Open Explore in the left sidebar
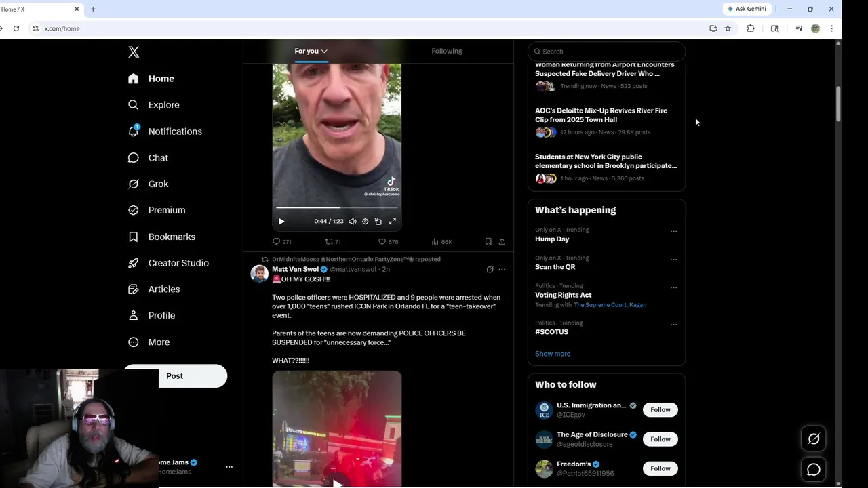 154,105
